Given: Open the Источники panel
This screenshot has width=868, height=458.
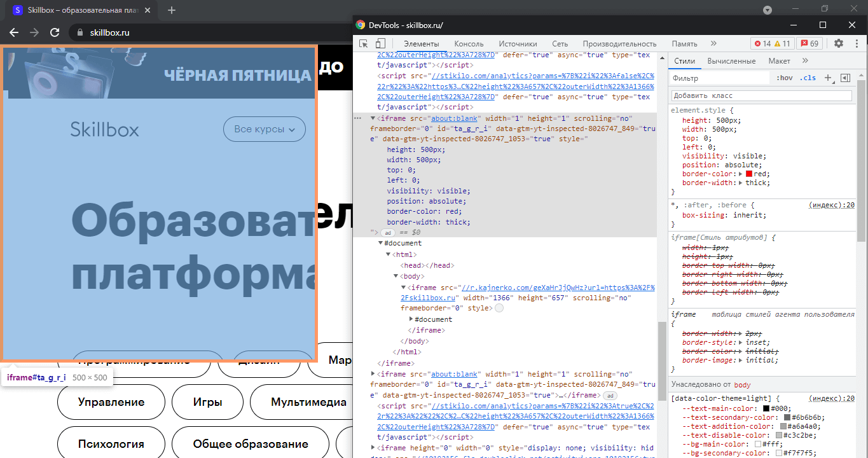Looking at the screenshot, I should coord(518,44).
